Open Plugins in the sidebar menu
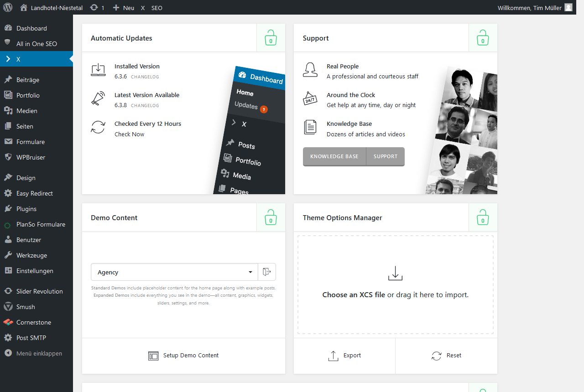Screen dimensions: 584x392 26,209
